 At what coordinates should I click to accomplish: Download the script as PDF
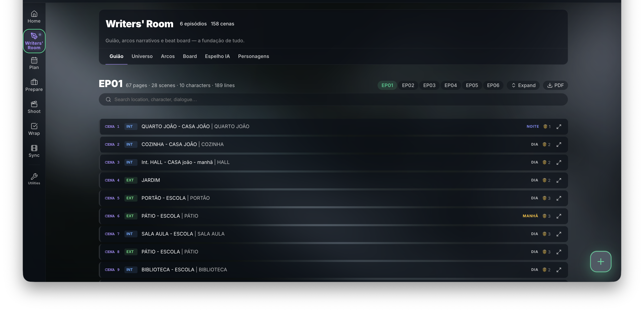(x=555, y=85)
